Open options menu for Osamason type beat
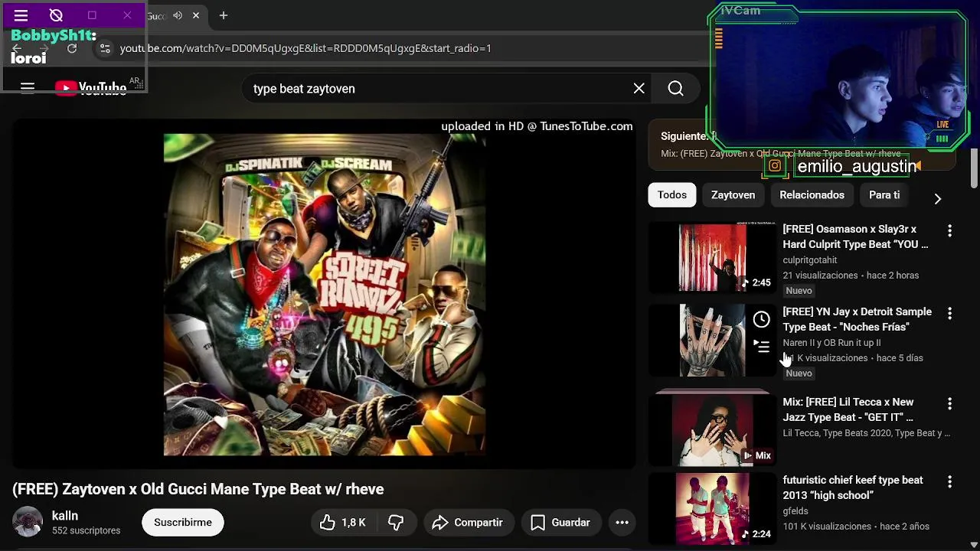This screenshot has height=551, width=980. (949, 230)
